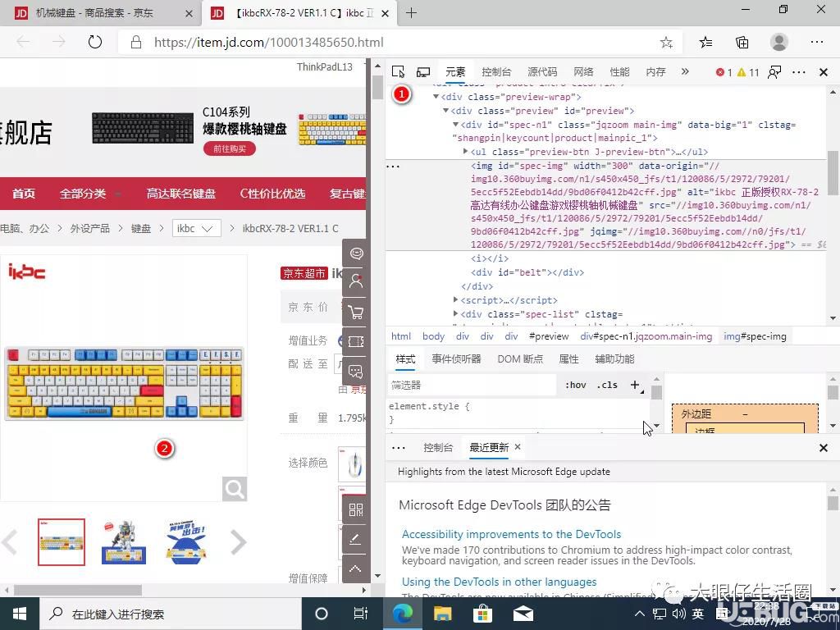The width and height of the screenshot is (840, 630).
Task: Toggle the :hov element state panel
Action: [x=575, y=386]
